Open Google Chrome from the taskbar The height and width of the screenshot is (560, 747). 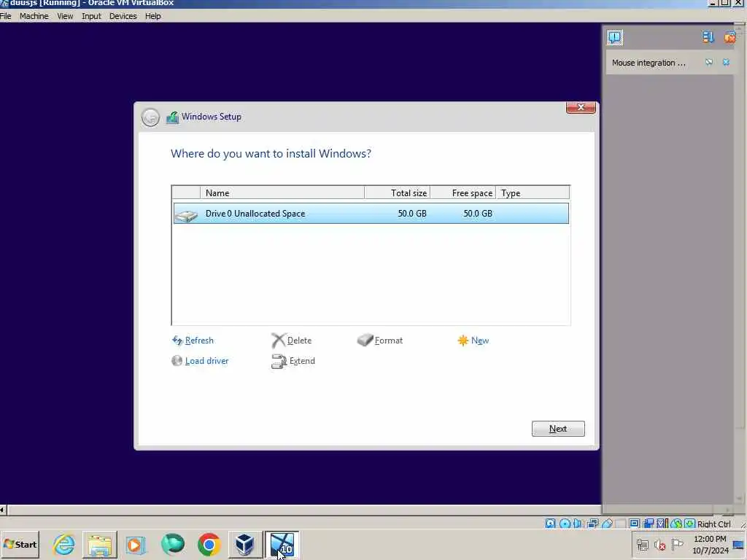pyautogui.click(x=209, y=544)
